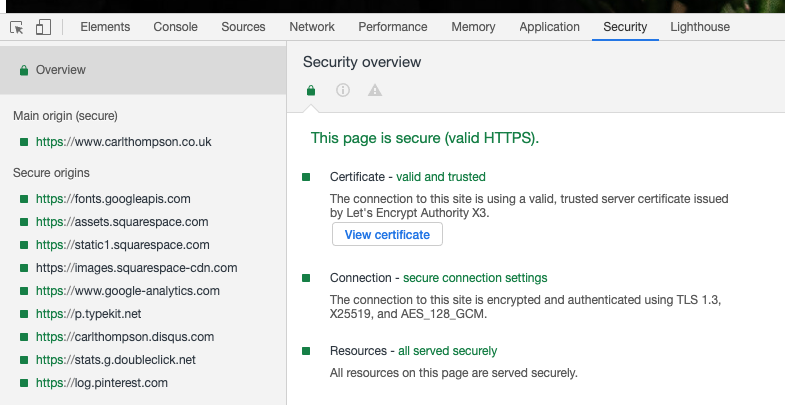Select Overview in the sidebar
The image size is (785, 405).
[143, 70]
